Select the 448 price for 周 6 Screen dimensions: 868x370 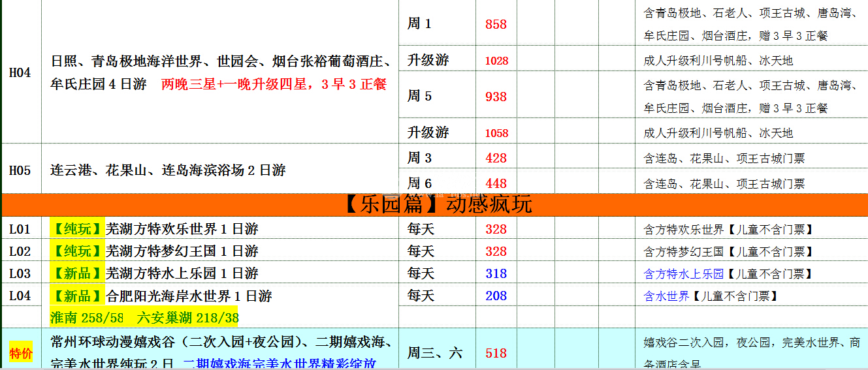click(496, 183)
